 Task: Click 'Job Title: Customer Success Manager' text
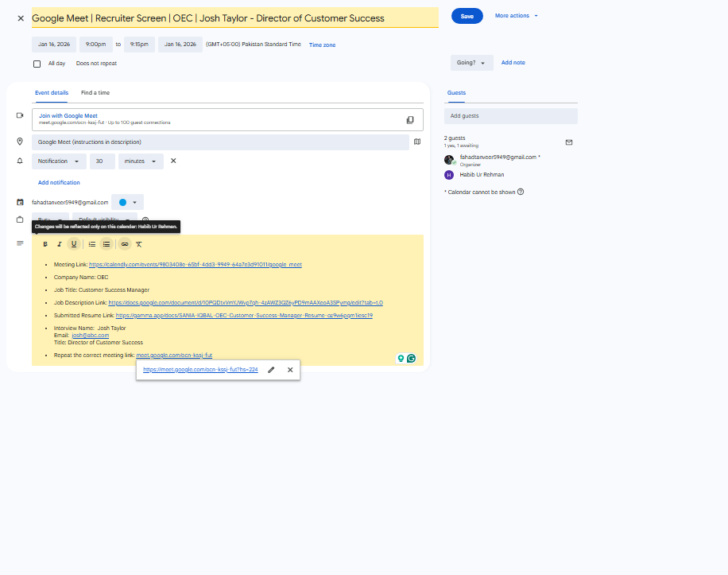tap(102, 289)
